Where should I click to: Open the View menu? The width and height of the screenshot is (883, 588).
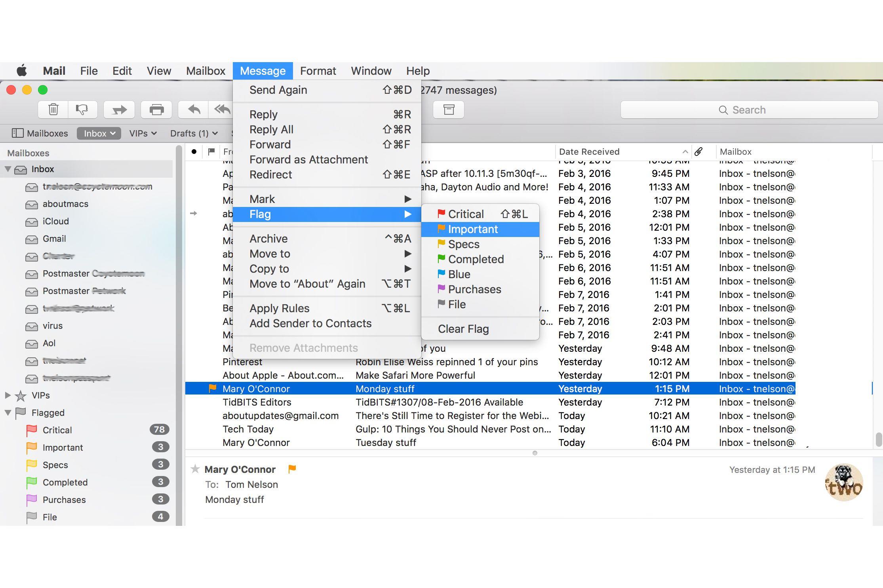click(x=159, y=71)
